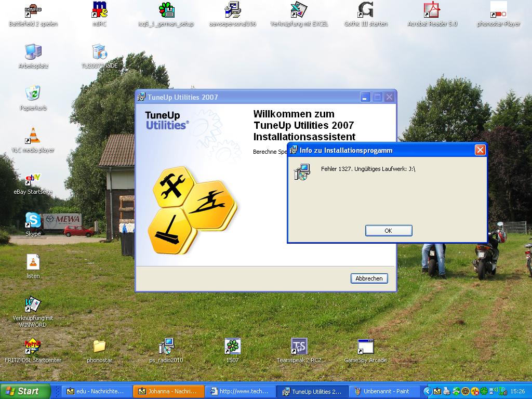Minimize the TuneUp Utilities 2007 window

(365, 97)
